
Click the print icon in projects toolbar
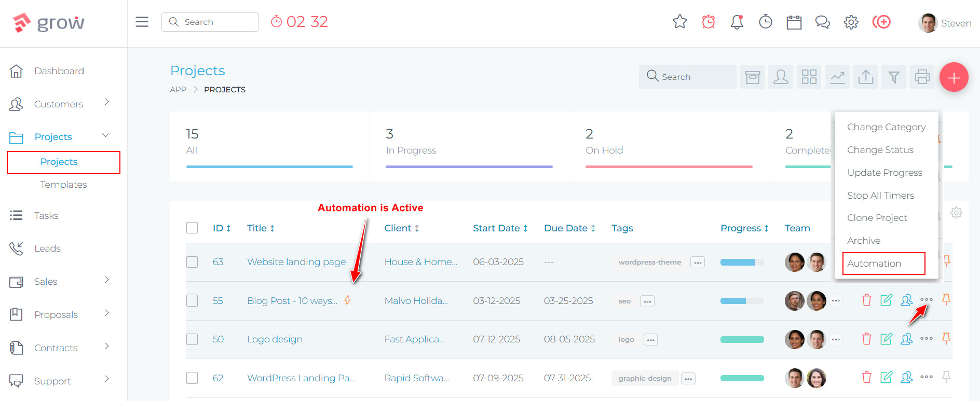pos(922,77)
